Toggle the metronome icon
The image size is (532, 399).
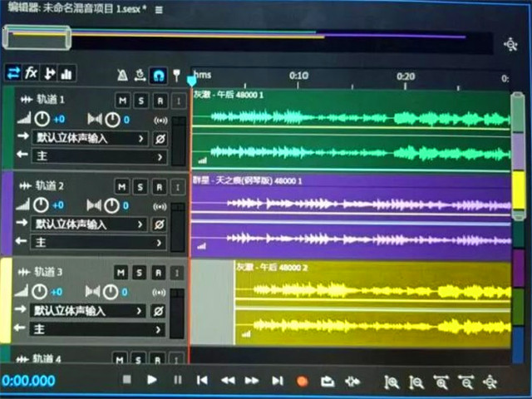(122, 75)
